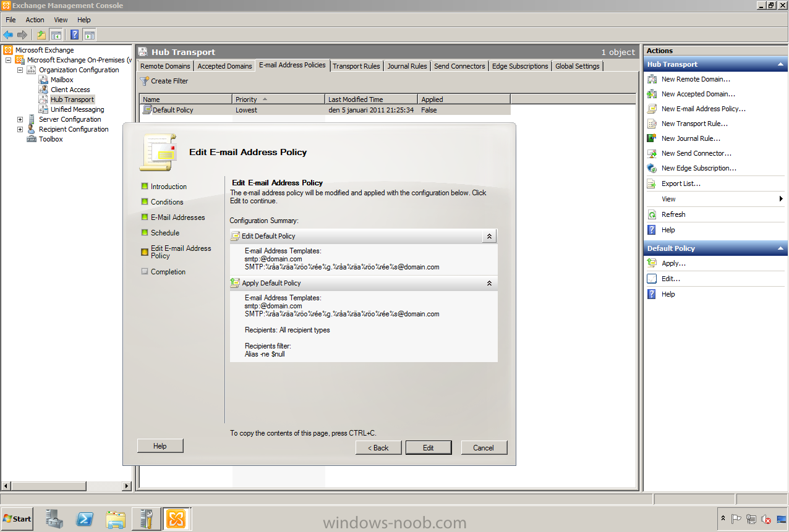The image size is (789, 532).
Task: Click the New Edge Subscription action icon
Action: pos(652,168)
